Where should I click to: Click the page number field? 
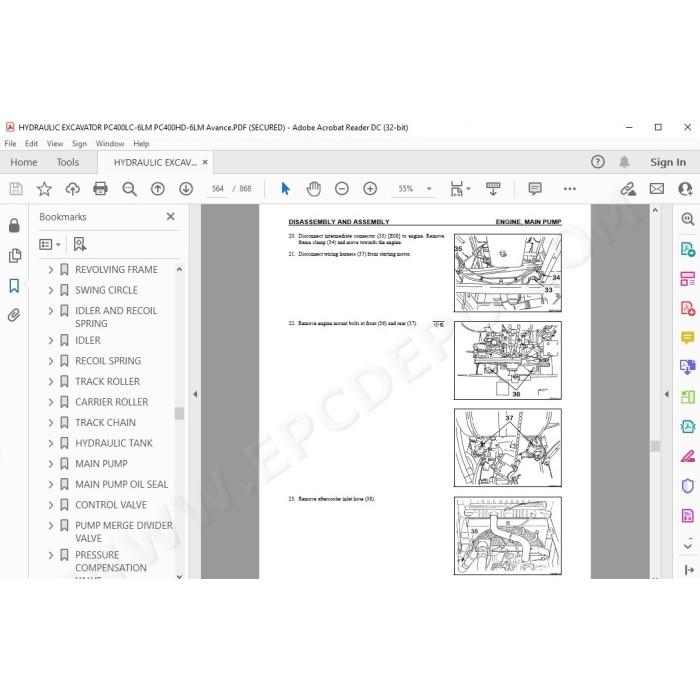[217, 189]
